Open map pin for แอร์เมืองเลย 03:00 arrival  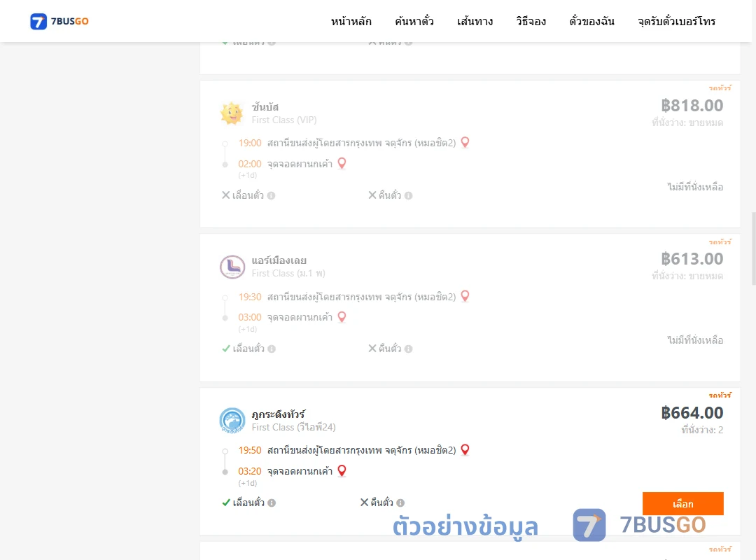342,316
